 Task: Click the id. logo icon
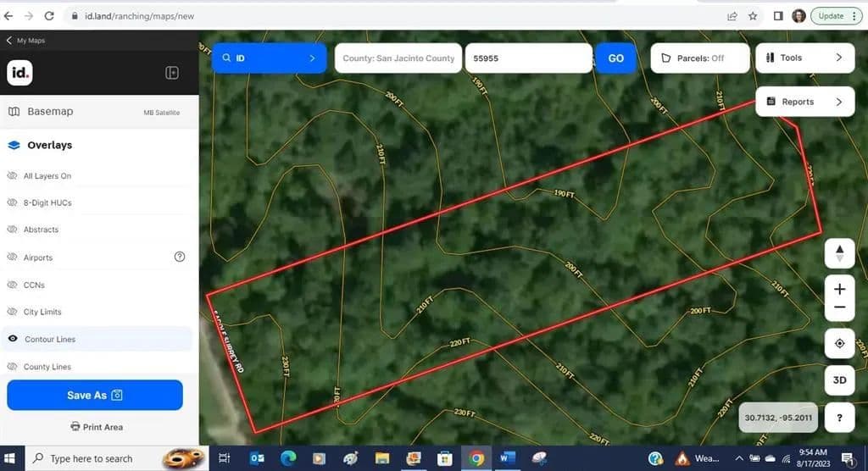19,73
